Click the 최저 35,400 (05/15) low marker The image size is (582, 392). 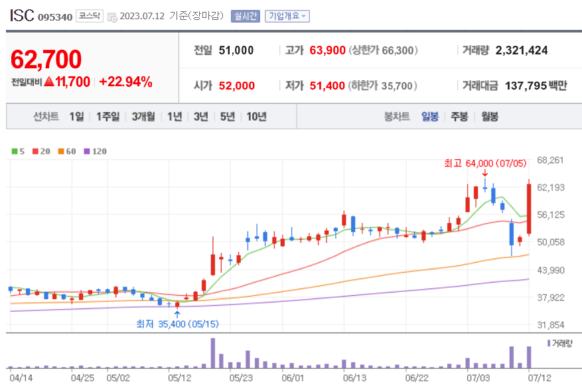(177, 324)
